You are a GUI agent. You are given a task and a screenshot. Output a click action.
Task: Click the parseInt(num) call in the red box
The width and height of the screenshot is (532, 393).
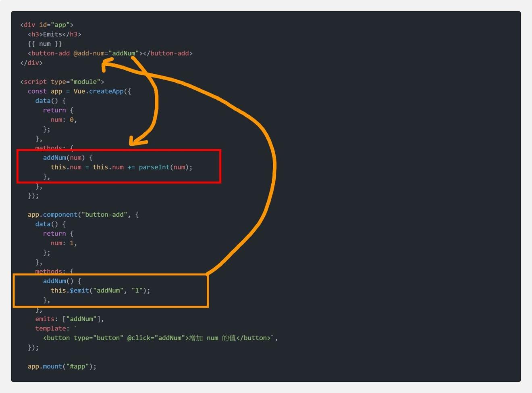[165, 167]
